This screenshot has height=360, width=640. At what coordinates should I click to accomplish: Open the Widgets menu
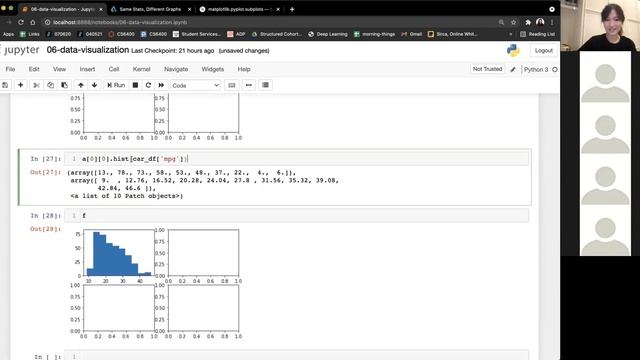[x=213, y=69]
